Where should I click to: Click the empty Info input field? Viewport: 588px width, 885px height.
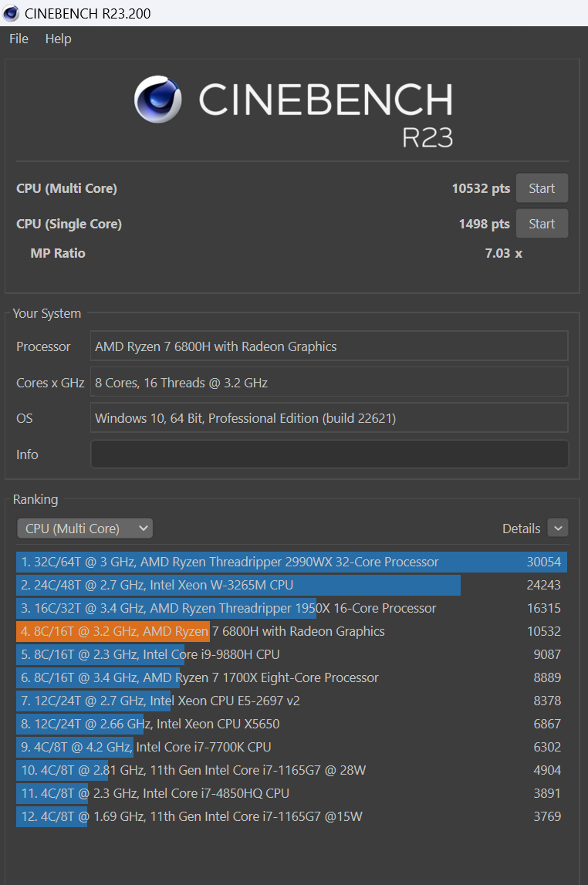[x=329, y=454]
